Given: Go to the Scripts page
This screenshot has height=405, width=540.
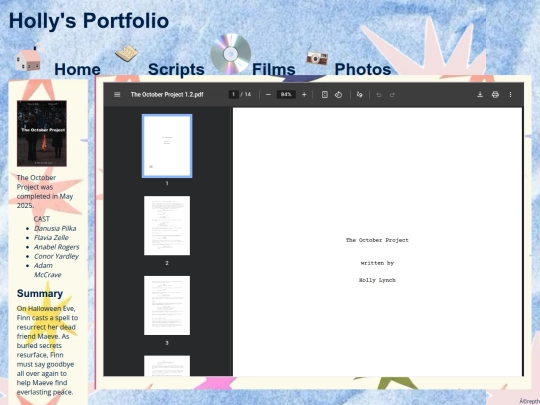Looking at the screenshot, I should point(176,69).
